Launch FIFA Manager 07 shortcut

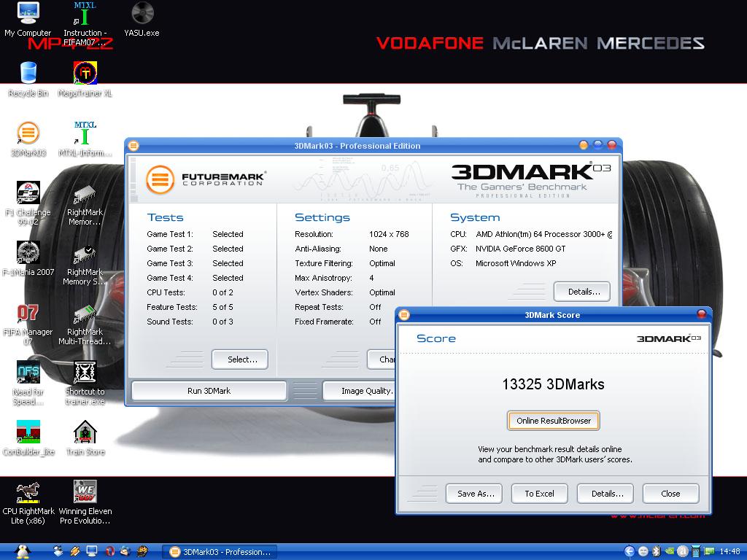pos(28,324)
